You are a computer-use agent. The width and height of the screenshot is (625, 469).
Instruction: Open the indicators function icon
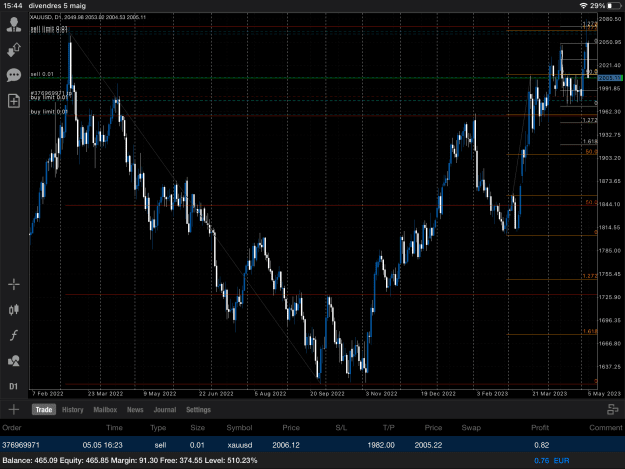point(14,335)
